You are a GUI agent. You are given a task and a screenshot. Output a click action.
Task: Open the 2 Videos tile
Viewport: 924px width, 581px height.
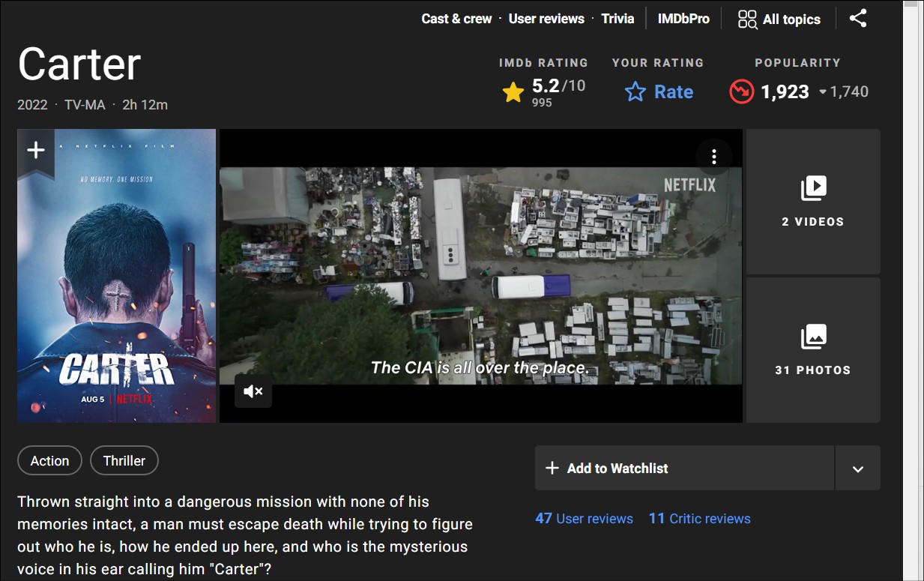click(x=813, y=201)
